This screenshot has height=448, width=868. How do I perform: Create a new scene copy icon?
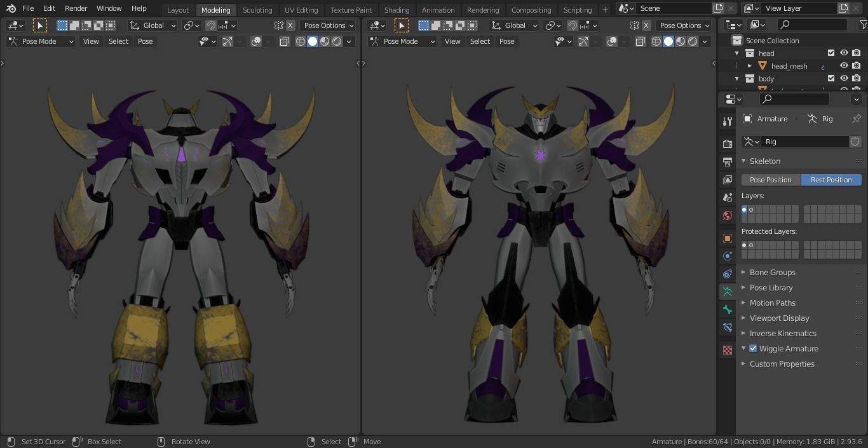point(718,8)
